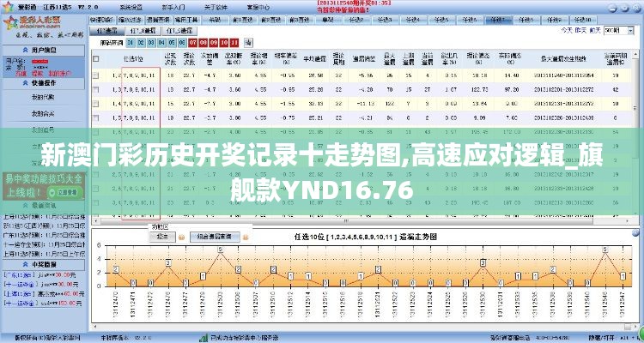Screen dimensions: 644x343
Task: Open the 关于软件 menu
Action: (216, 8)
